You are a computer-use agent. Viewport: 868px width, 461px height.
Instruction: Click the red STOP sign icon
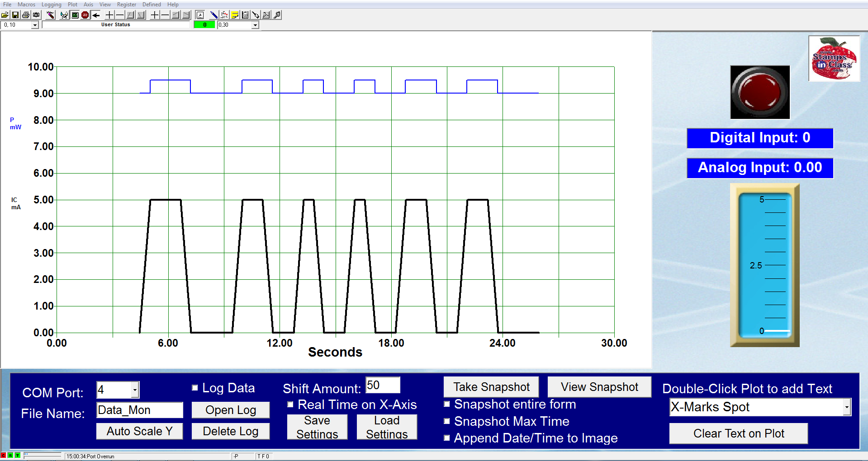[x=85, y=15]
